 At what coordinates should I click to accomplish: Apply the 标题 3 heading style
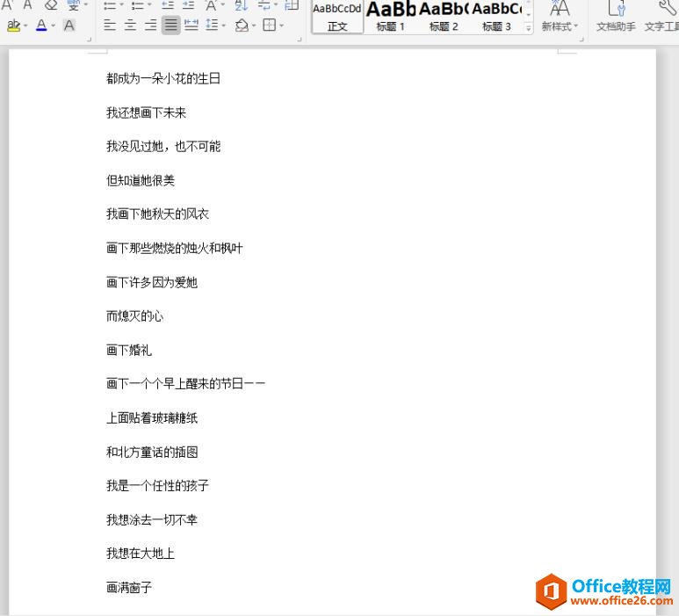tap(496, 17)
